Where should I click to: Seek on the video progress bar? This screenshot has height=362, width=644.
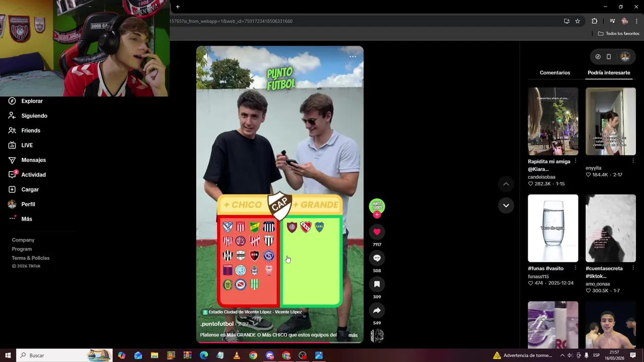[x=280, y=342]
